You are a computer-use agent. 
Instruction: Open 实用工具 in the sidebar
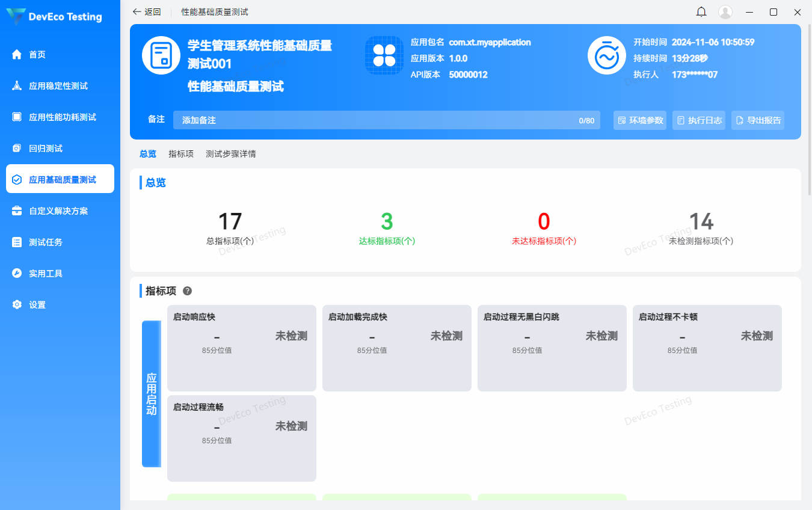click(60, 274)
